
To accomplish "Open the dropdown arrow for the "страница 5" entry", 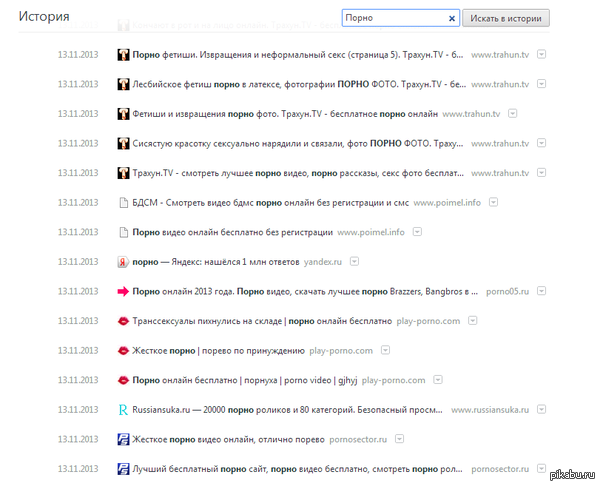I will [x=541, y=54].
